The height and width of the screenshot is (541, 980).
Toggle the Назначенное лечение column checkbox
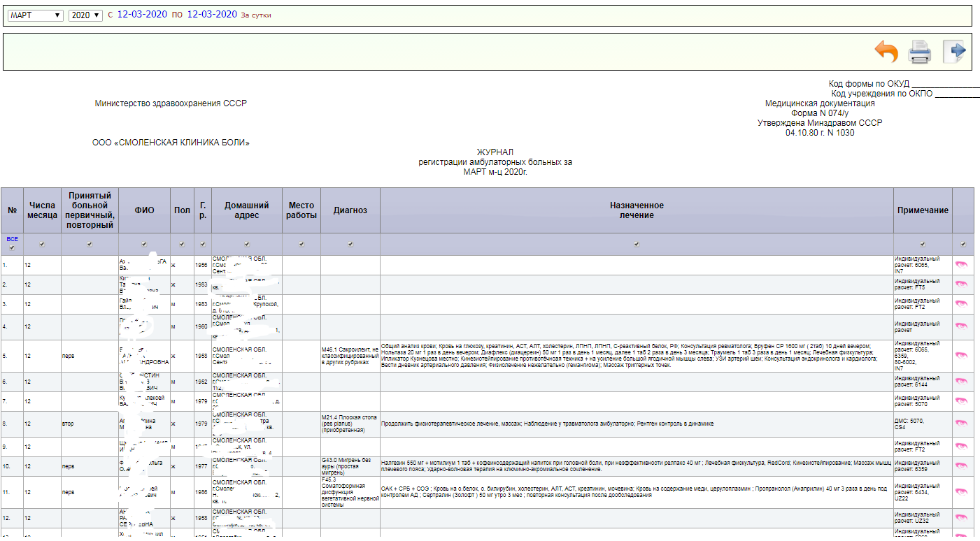pos(637,245)
